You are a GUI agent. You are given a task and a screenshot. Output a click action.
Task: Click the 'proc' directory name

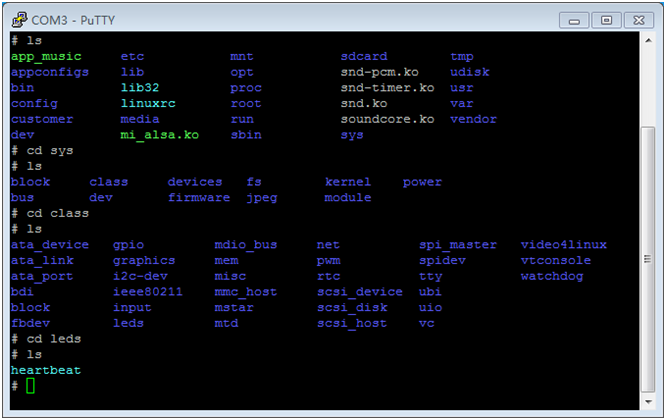246,88
